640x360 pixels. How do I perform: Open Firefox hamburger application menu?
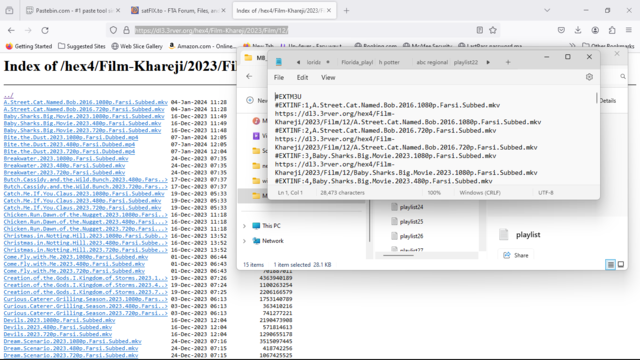coord(629,30)
